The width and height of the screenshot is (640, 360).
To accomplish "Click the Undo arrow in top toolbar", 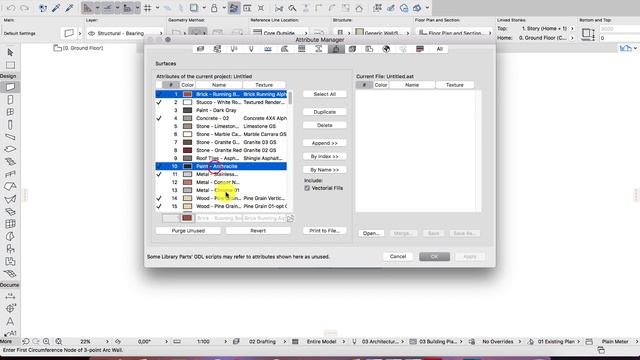I will pyautogui.click(x=11, y=8).
